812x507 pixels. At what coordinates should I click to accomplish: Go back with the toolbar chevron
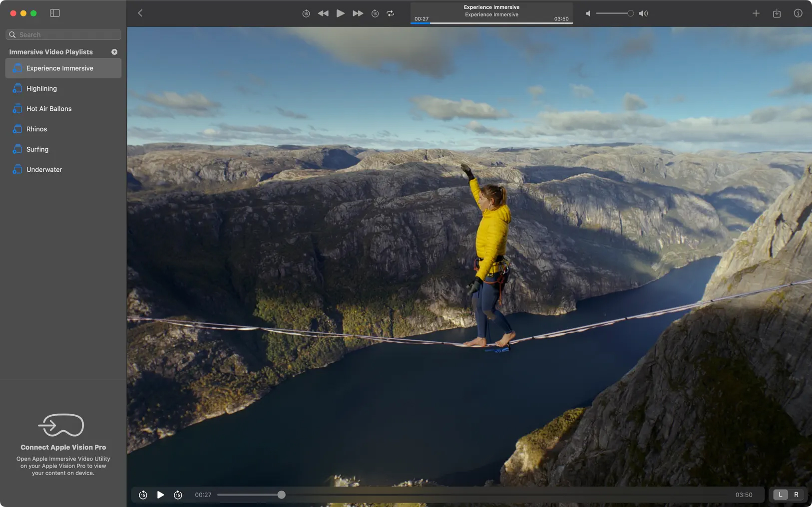140,13
